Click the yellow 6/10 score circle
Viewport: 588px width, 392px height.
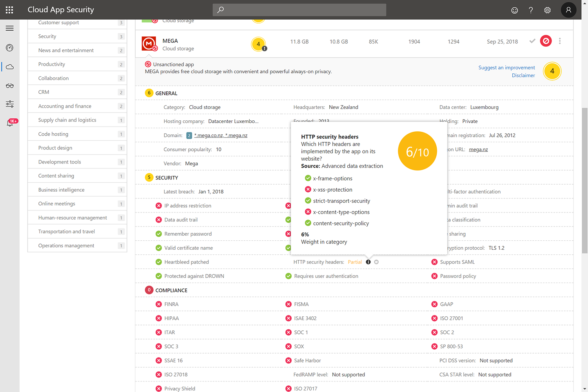coord(417,151)
